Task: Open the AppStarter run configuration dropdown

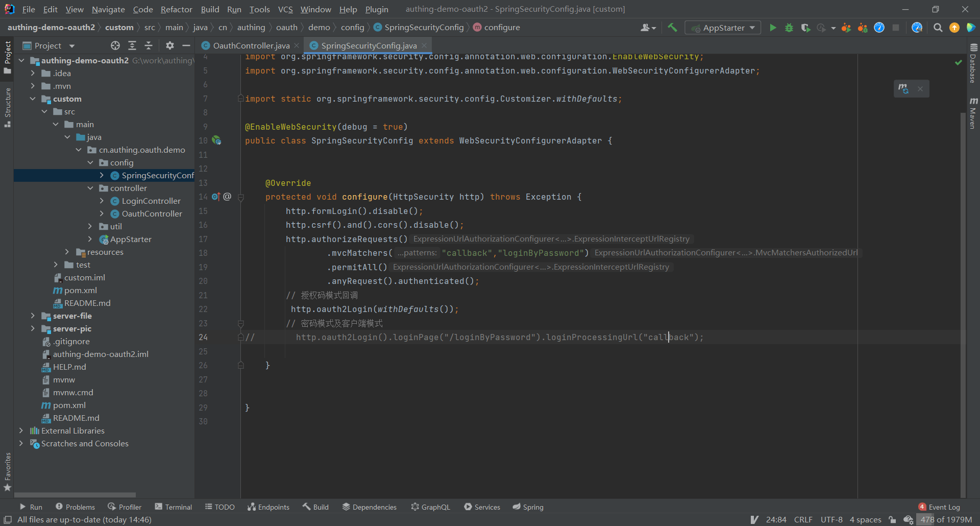Action: pos(723,28)
